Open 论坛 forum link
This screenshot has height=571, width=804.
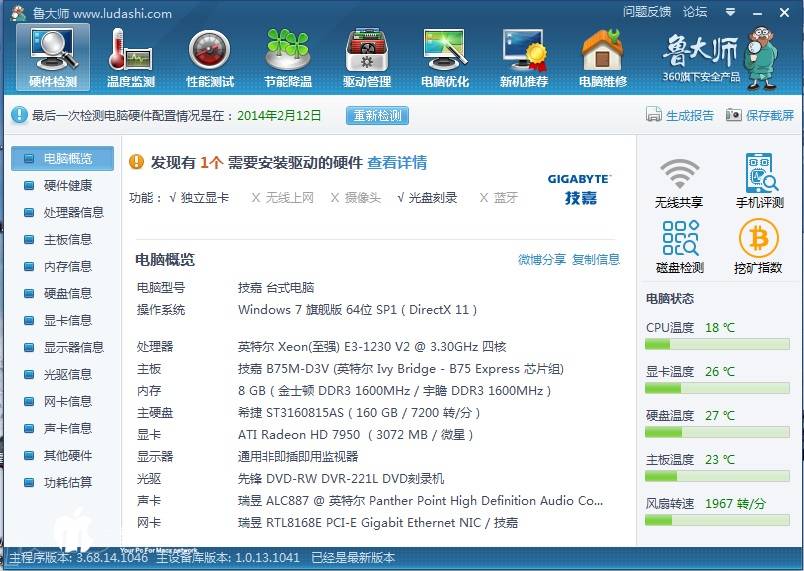pyautogui.click(x=695, y=11)
